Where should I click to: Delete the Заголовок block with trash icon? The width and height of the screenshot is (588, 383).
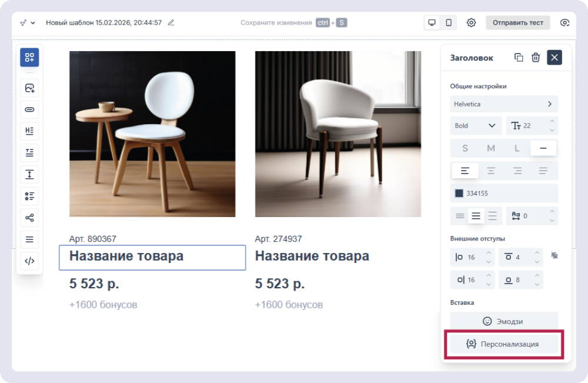536,58
